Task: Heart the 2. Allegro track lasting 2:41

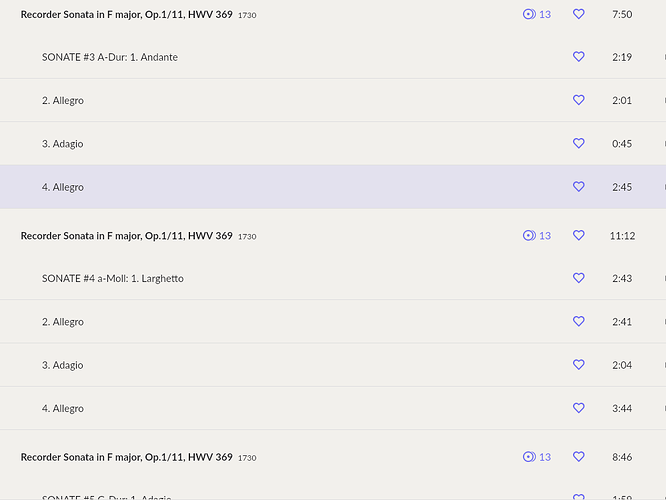Action: tap(579, 321)
